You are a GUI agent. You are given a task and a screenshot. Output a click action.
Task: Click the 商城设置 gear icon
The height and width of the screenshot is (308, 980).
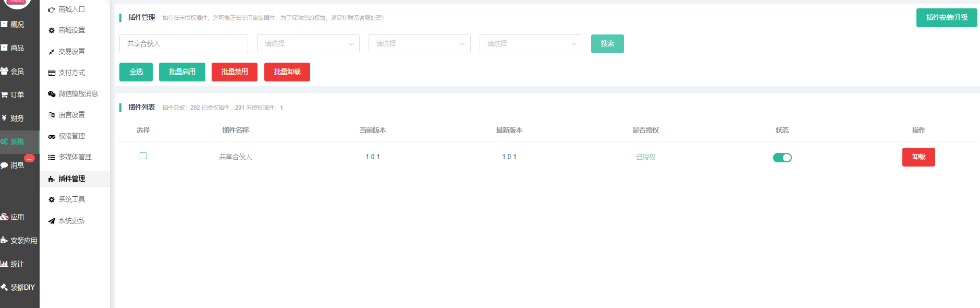coord(52,31)
